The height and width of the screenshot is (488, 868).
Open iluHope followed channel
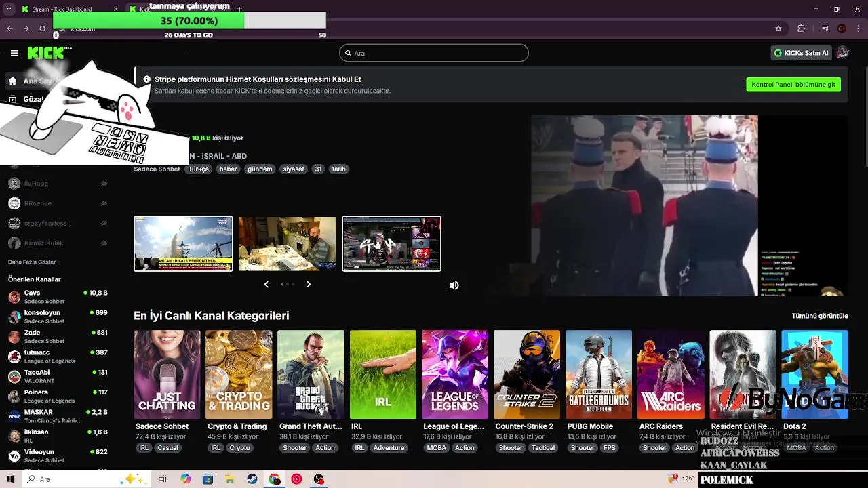[x=58, y=184]
